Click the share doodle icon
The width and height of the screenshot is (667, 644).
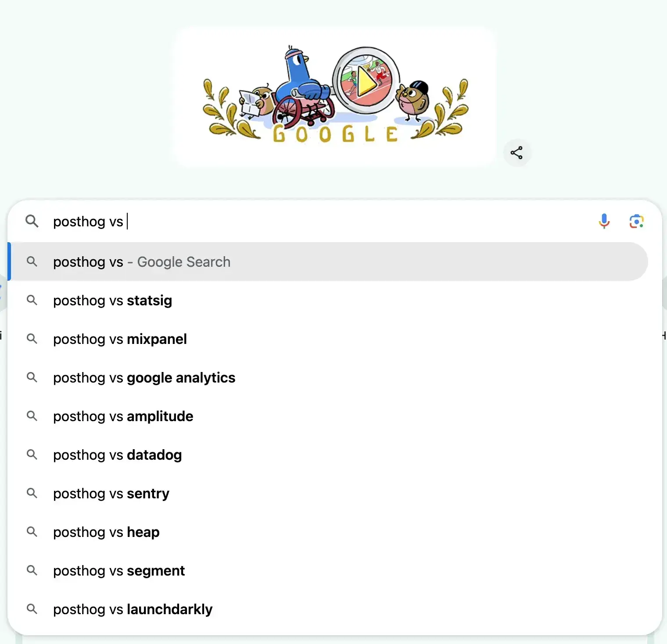coord(516,153)
